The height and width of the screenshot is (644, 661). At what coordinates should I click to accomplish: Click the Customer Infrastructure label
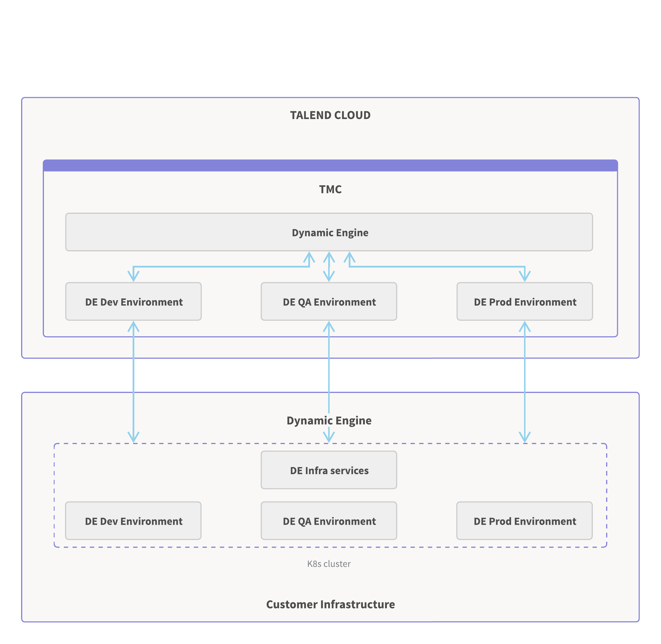pos(330,604)
